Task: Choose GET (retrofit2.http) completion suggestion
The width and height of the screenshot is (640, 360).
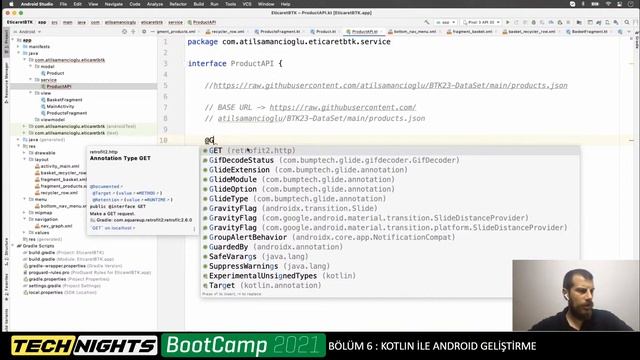Action: [391, 150]
